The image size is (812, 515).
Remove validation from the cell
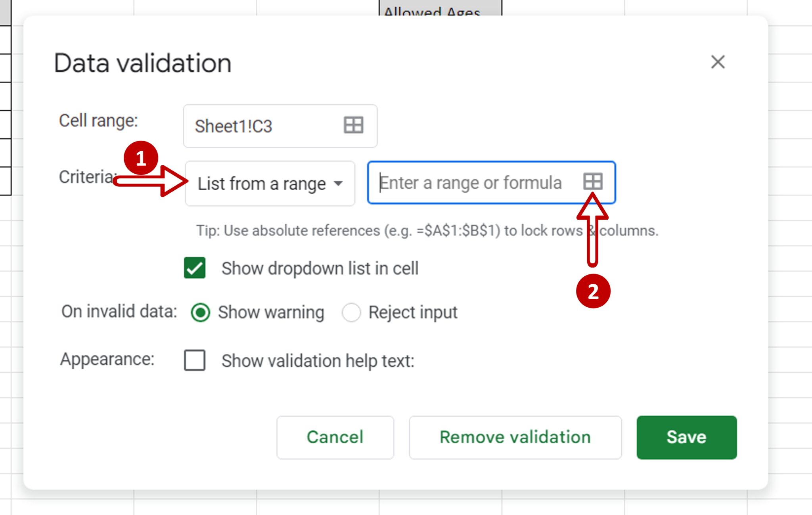(x=515, y=437)
